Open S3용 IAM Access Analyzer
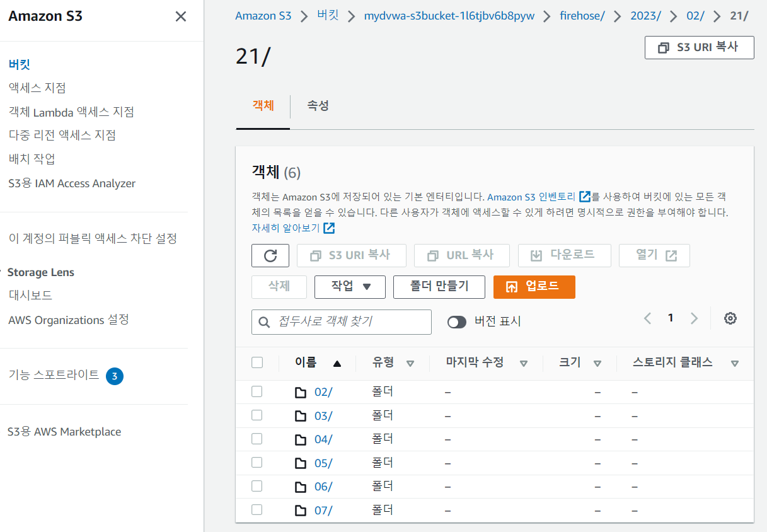This screenshot has width=767, height=532. (x=72, y=183)
